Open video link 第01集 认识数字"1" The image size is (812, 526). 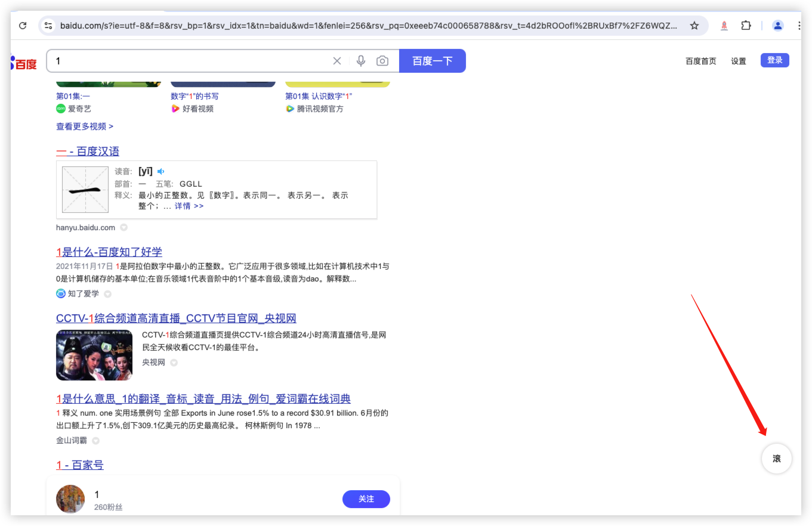click(319, 96)
